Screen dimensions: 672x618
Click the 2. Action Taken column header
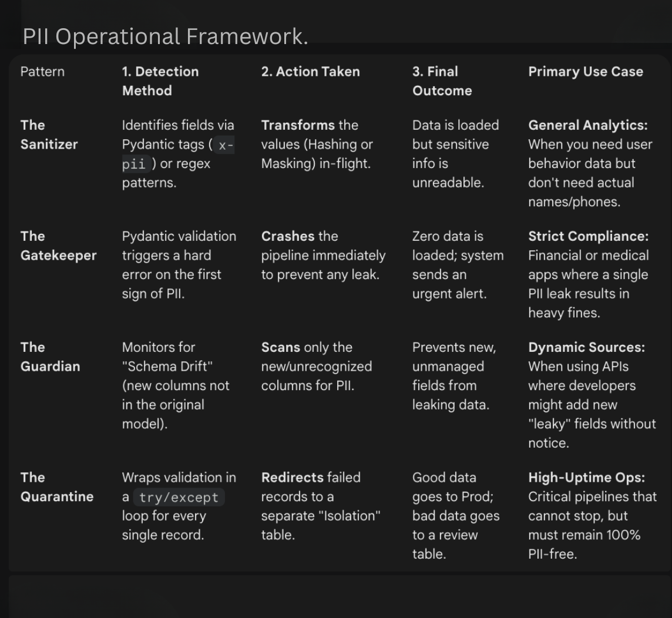(x=311, y=72)
